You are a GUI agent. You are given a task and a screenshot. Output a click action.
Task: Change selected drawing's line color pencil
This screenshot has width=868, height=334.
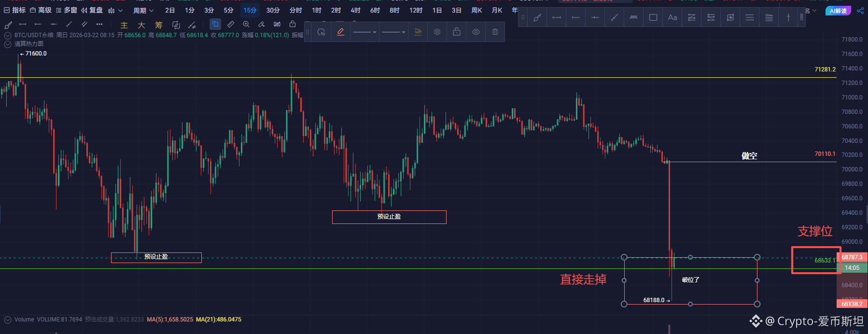(340, 32)
